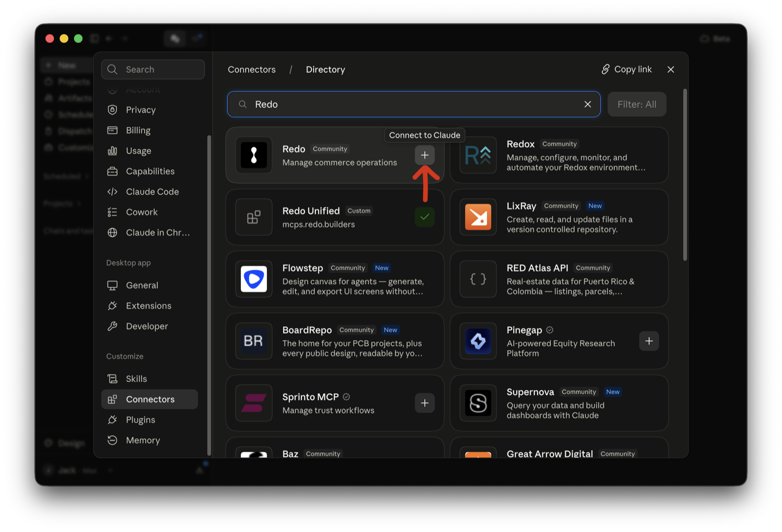This screenshot has height=532, width=782.
Task: Close the Connectors directory dialog
Action: point(671,70)
